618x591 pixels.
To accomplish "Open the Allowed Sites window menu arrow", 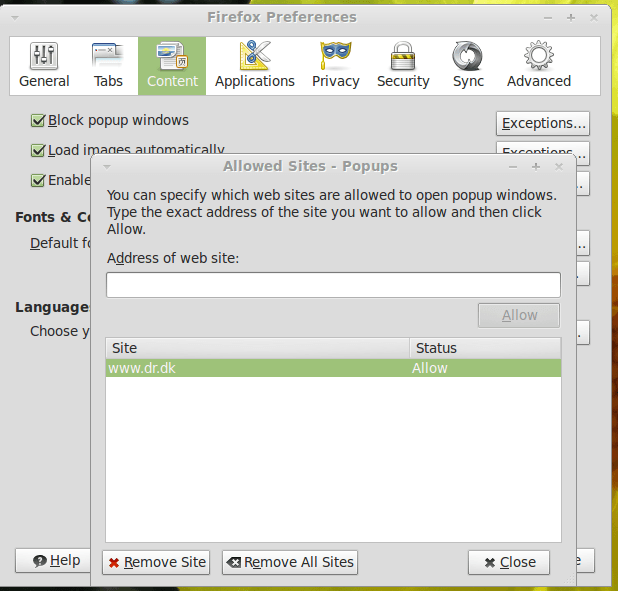I will tap(107, 167).
